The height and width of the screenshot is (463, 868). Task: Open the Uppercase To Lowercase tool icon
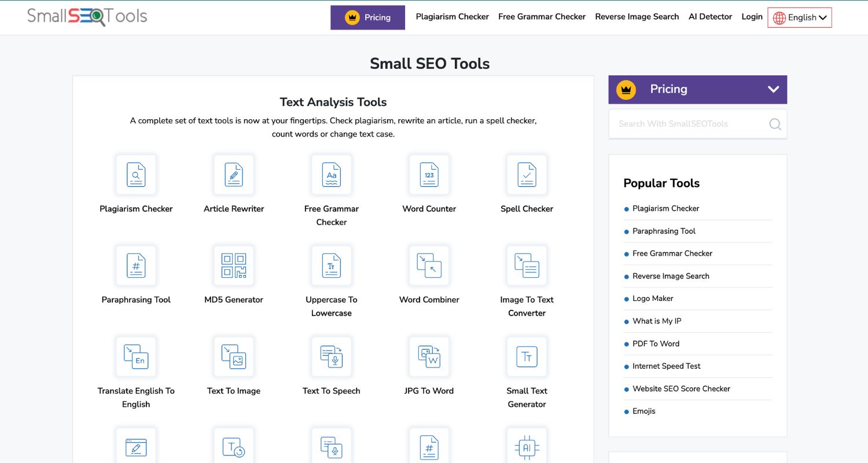[331, 266]
